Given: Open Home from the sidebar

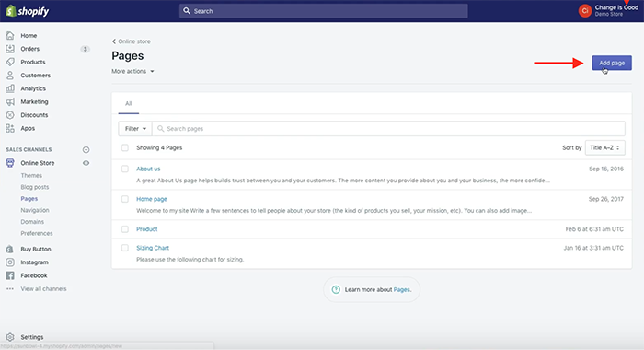Looking at the screenshot, I should (x=29, y=35).
